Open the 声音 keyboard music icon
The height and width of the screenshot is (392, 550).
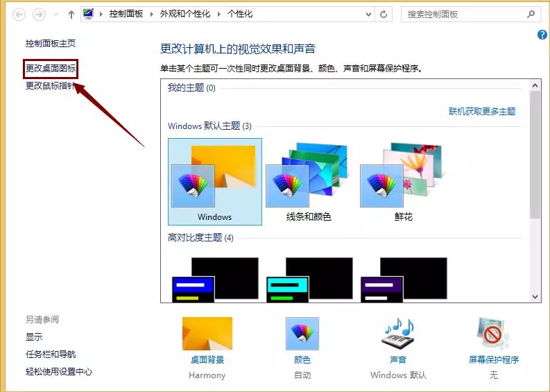click(398, 334)
